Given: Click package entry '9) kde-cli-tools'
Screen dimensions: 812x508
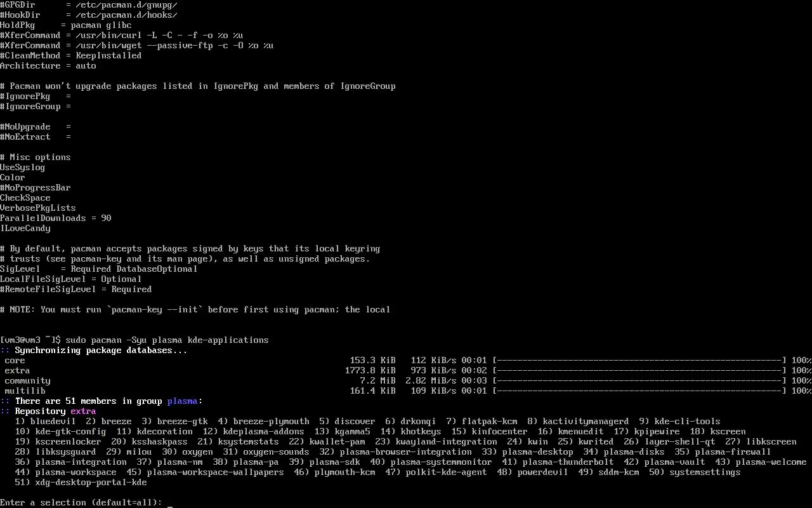Looking at the screenshot, I should click(x=680, y=422).
